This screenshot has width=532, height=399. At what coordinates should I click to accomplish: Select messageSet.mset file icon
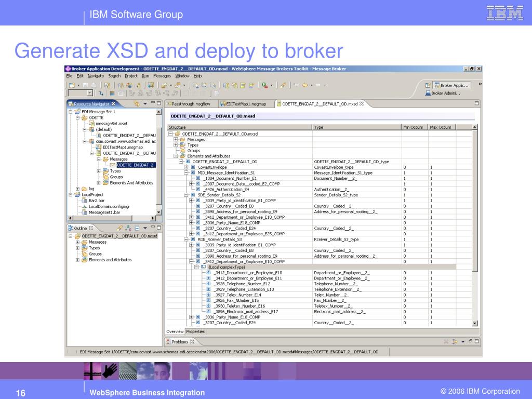click(x=91, y=124)
